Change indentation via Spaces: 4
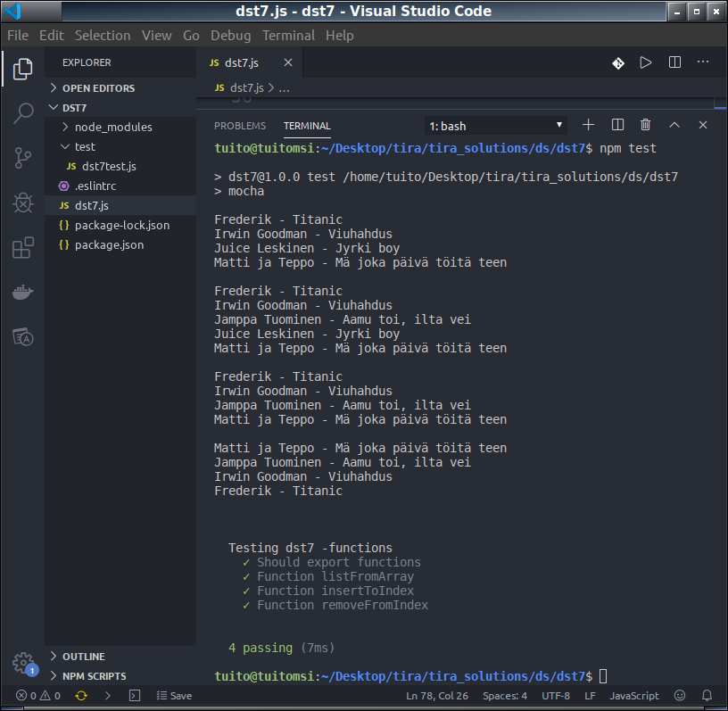728x711 pixels. (505, 696)
